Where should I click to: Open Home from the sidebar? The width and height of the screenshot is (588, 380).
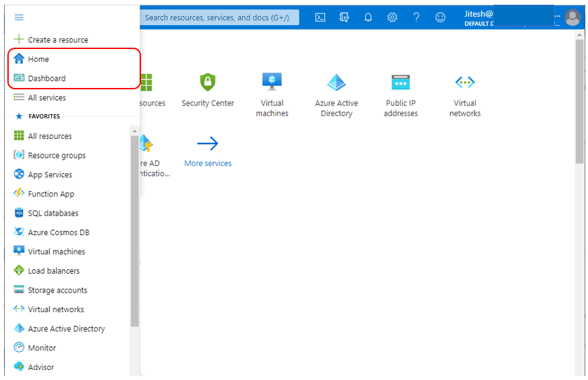[38, 59]
